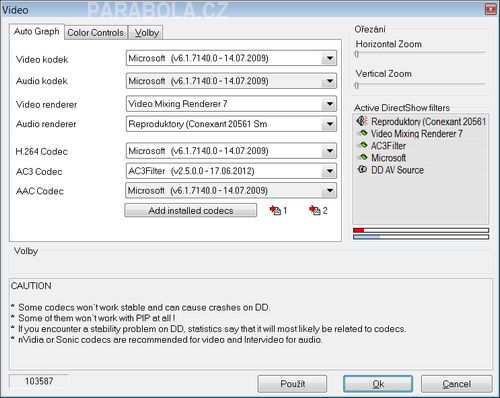The image size is (500, 398).
Task: Close the Video dialog window
Action: click(490, 9)
